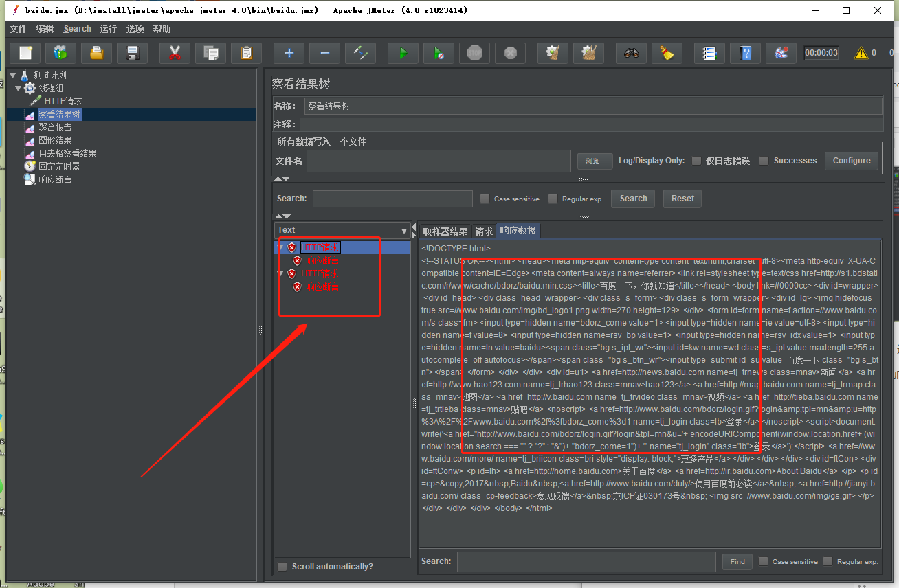
Task: Start the test with the green play icon
Action: [403, 53]
